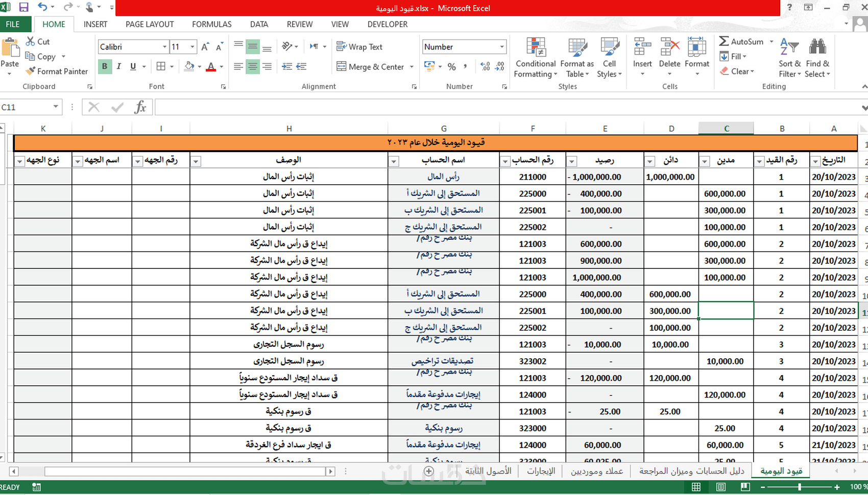Apply the red Font Color swatch

(x=211, y=66)
